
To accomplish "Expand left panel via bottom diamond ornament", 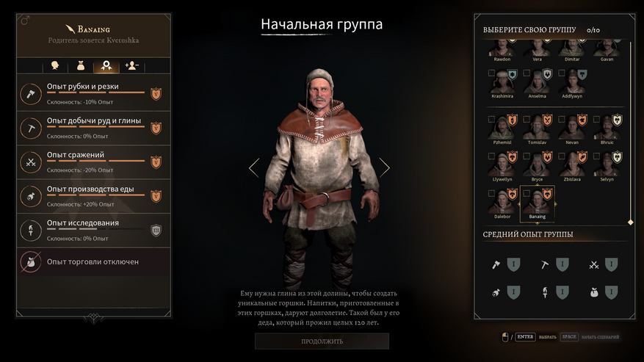I will (x=94, y=317).
